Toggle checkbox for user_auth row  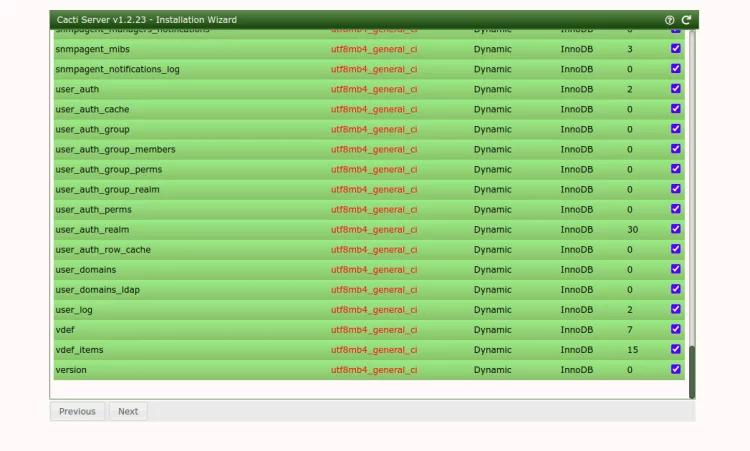(x=676, y=89)
